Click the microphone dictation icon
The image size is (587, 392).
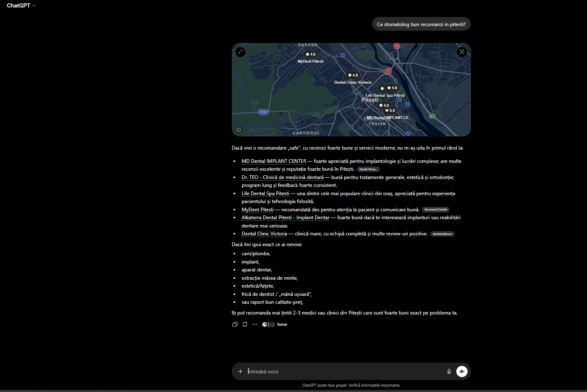(x=449, y=372)
